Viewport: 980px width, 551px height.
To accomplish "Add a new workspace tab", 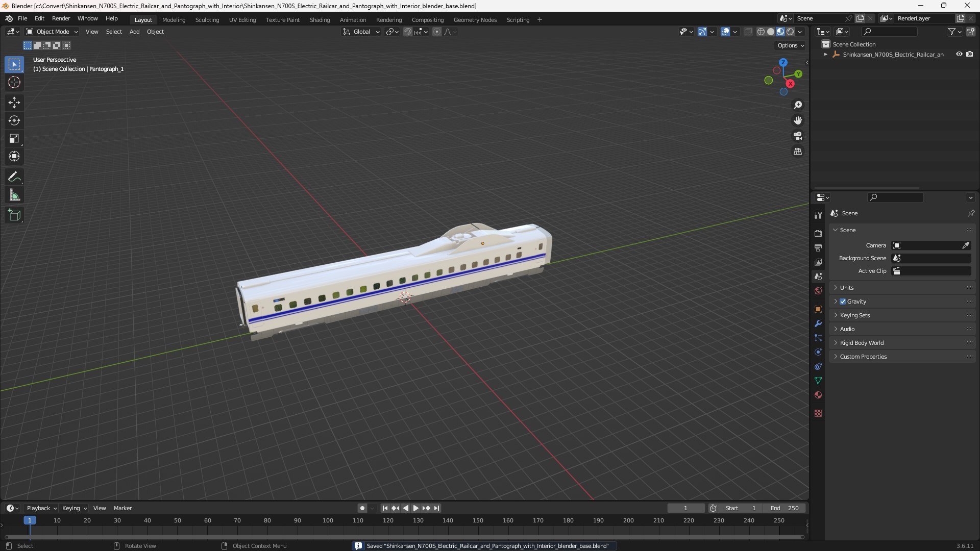I will coord(540,20).
